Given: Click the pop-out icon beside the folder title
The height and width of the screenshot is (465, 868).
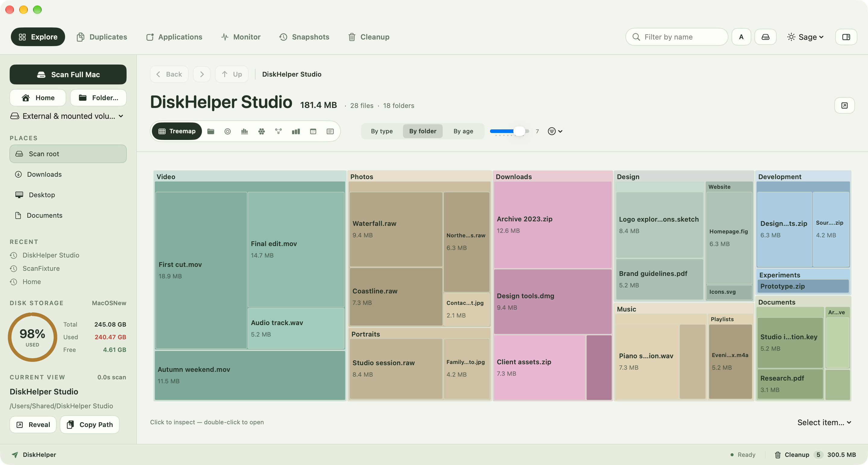Looking at the screenshot, I should click(x=844, y=106).
